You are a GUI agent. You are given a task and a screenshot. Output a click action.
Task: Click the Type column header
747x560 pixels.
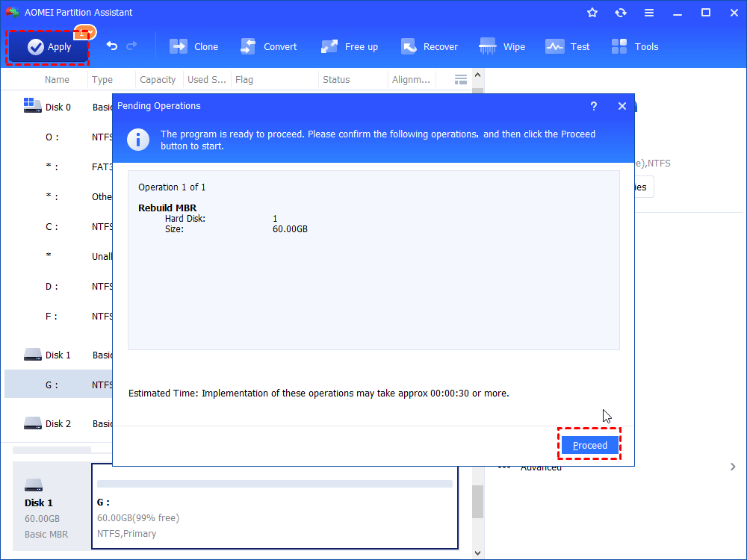102,80
